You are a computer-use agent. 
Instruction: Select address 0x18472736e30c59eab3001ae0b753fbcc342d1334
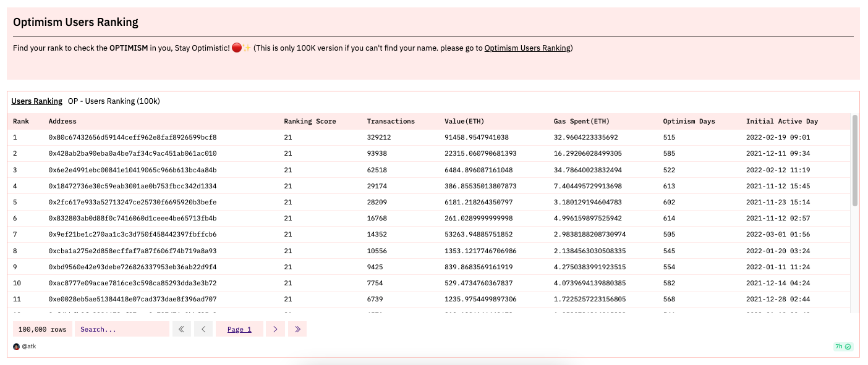tap(132, 186)
